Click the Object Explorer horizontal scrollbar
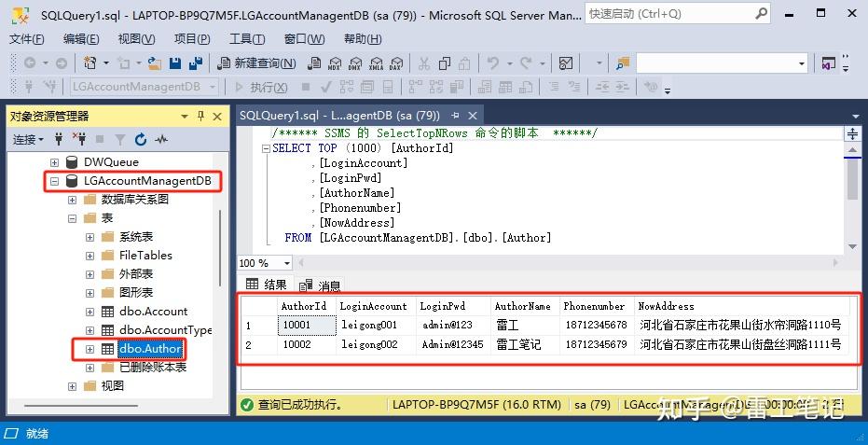Image resolution: width=868 pixels, height=445 pixels. (x=81, y=405)
